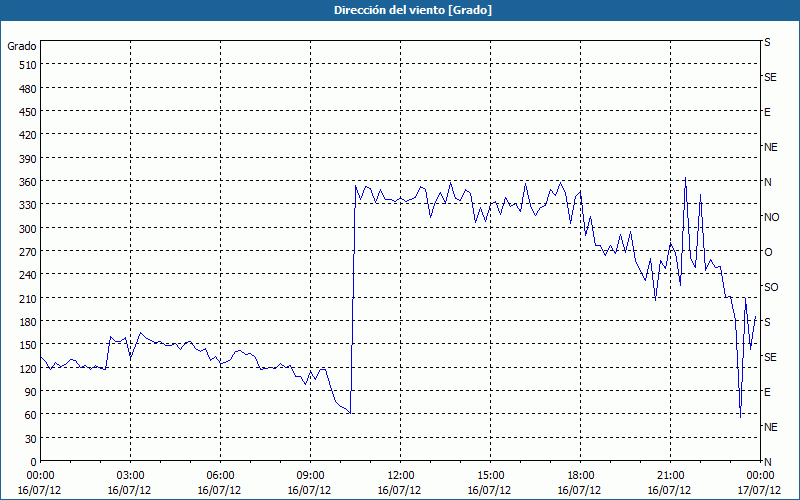The image size is (800, 500).
Task: Select the 30 value on the left axis
Action: tap(31, 439)
